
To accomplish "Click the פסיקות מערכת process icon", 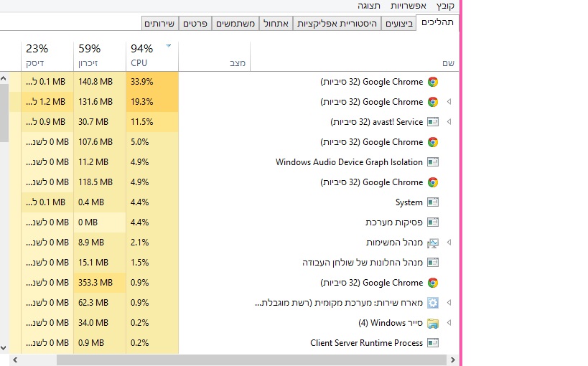I will click(432, 222).
